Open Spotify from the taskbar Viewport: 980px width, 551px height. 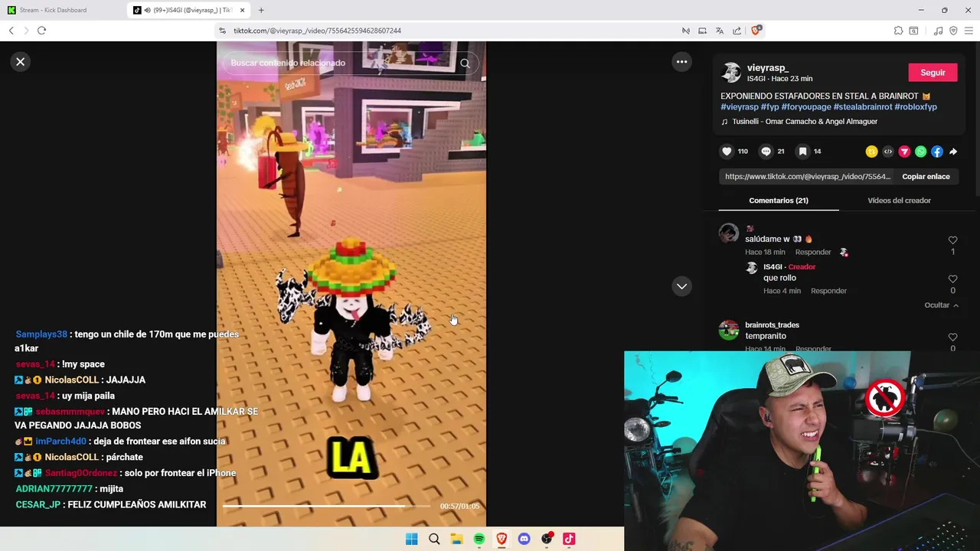point(479,540)
